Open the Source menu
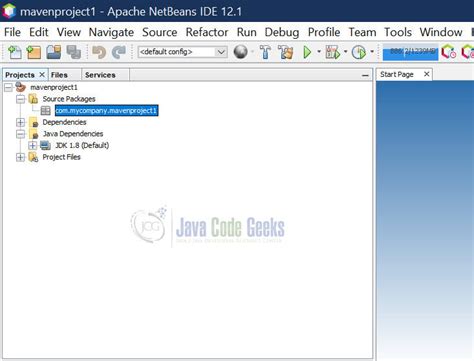474x361 pixels. 160,32
